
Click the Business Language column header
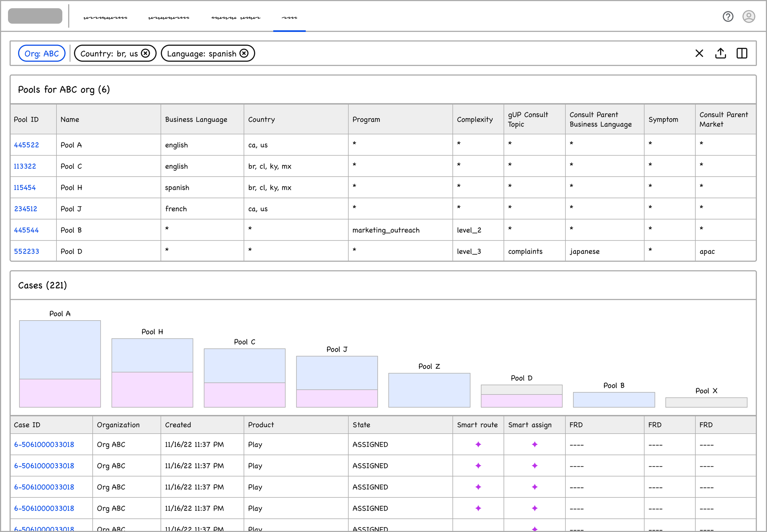(x=196, y=119)
